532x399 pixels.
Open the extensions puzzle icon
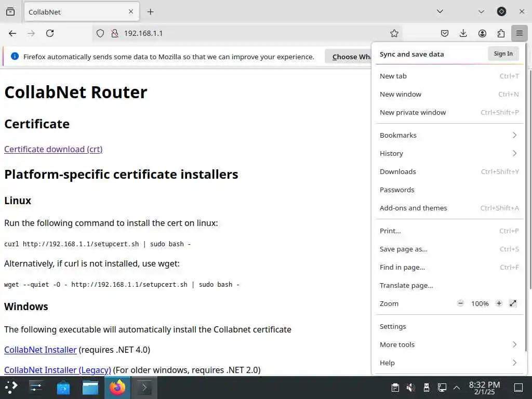[501, 33]
